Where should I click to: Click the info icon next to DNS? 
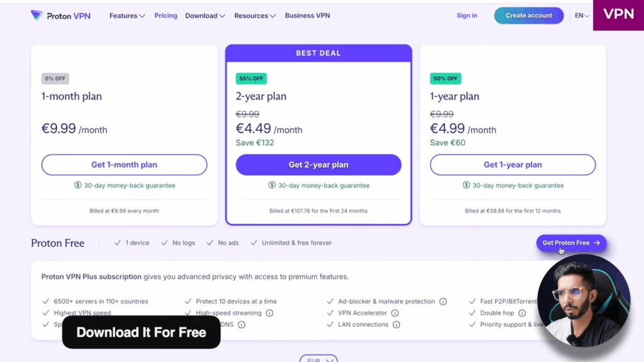pyautogui.click(x=241, y=325)
